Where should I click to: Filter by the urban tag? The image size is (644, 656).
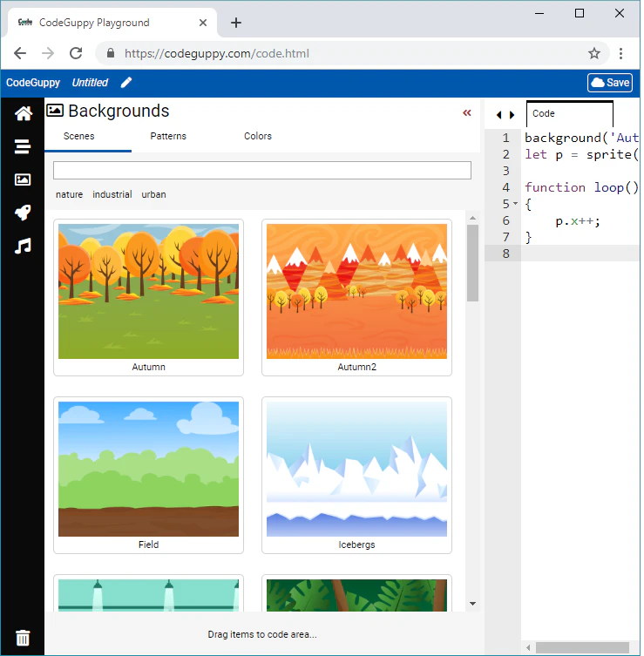pos(153,194)
